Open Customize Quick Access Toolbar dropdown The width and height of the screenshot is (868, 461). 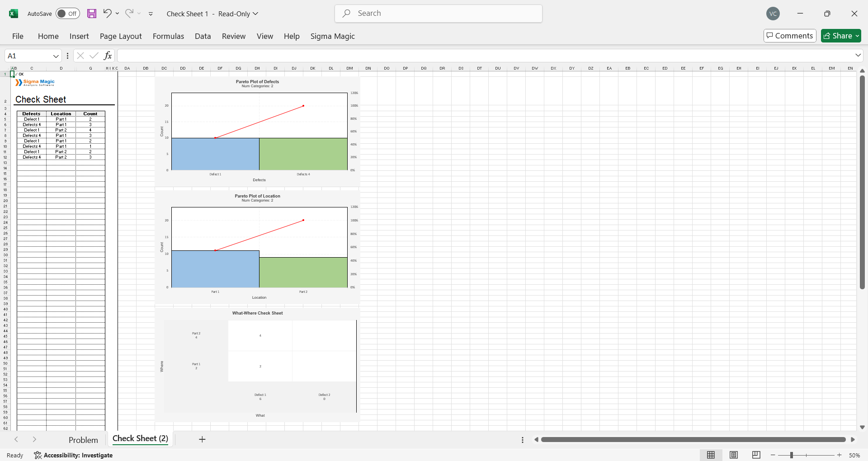[x=151, y=14]
